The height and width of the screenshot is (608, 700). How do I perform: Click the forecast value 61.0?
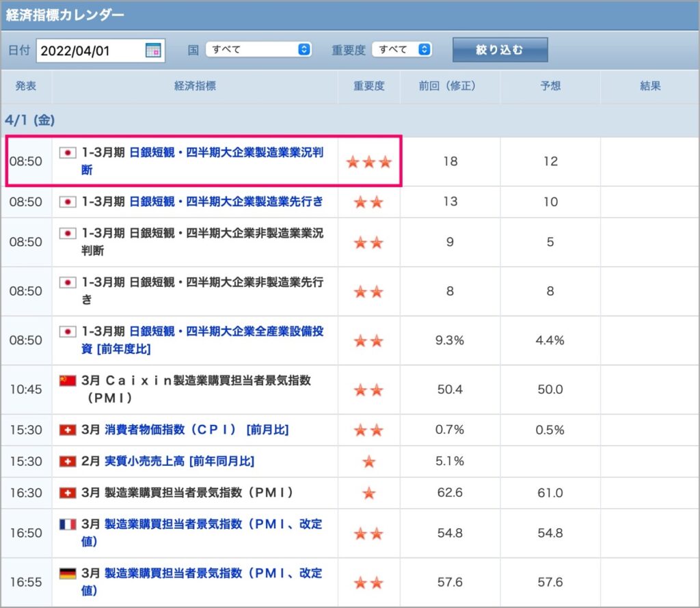[x=550, y=493]
